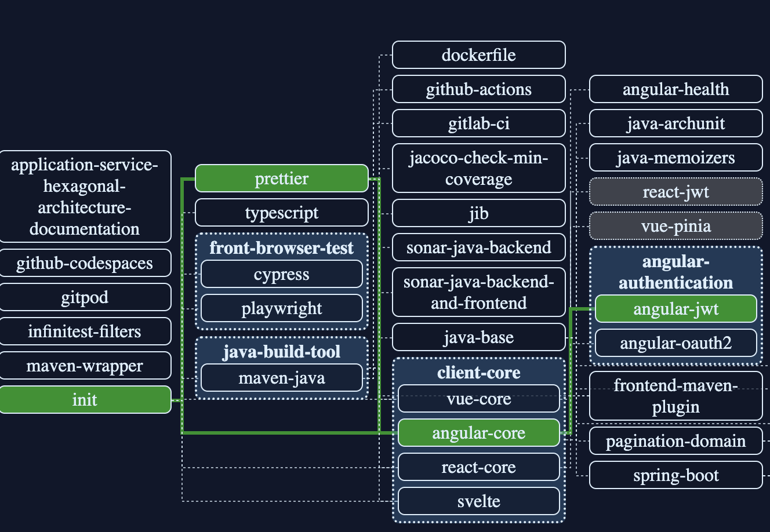Viewport: 770px width, 532px height.
Task: Select the pagination-domain module
Action: pos(675,441)
